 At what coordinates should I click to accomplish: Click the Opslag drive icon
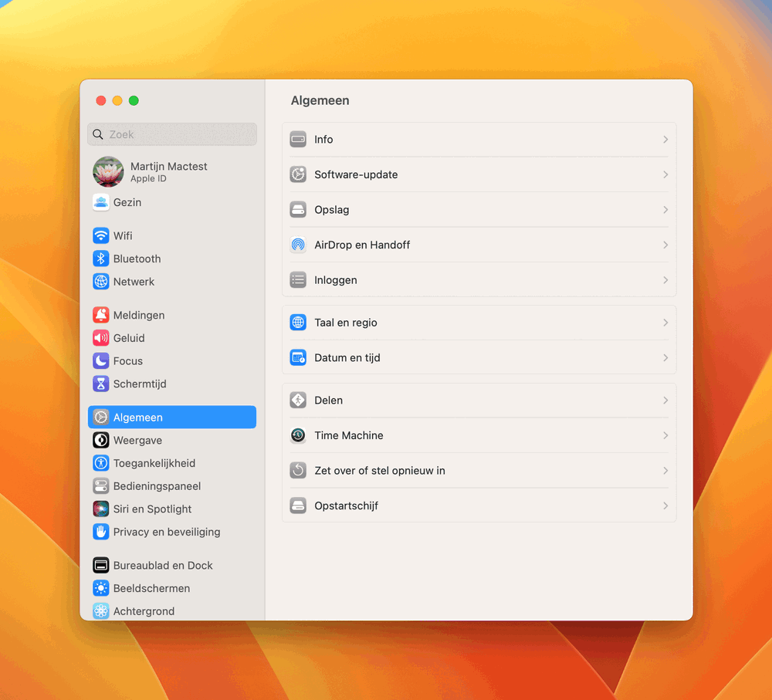298,210
